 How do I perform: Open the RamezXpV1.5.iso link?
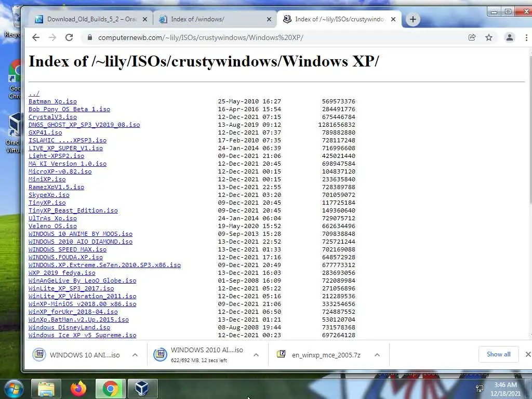[56, 187]
